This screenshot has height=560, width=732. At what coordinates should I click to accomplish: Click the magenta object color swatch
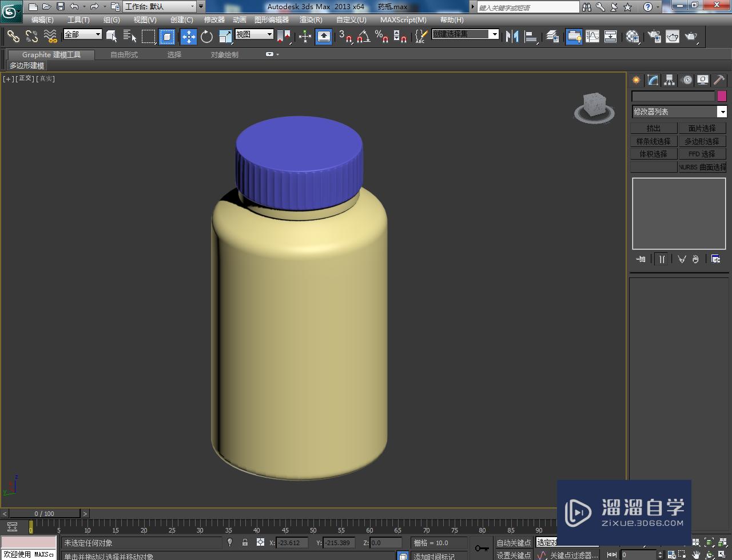[x=722, y=96]
